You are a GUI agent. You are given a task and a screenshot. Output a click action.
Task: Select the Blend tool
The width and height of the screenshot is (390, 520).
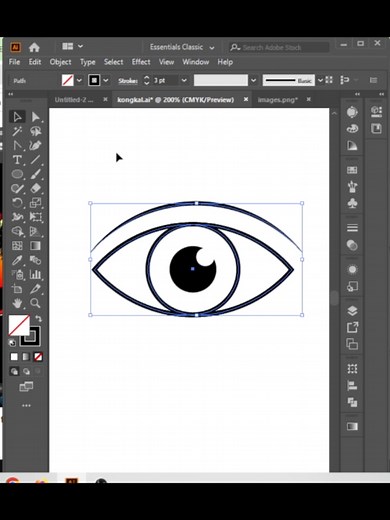point(35,260)
